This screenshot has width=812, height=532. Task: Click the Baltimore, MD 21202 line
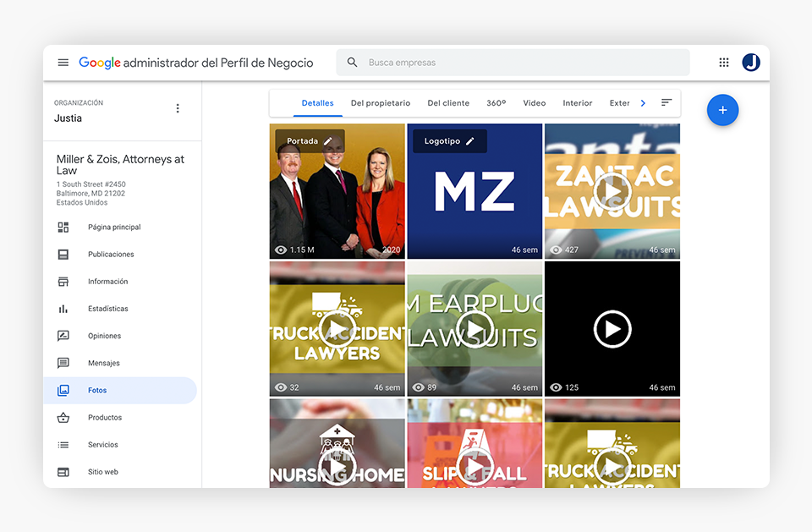pos(91,193)
